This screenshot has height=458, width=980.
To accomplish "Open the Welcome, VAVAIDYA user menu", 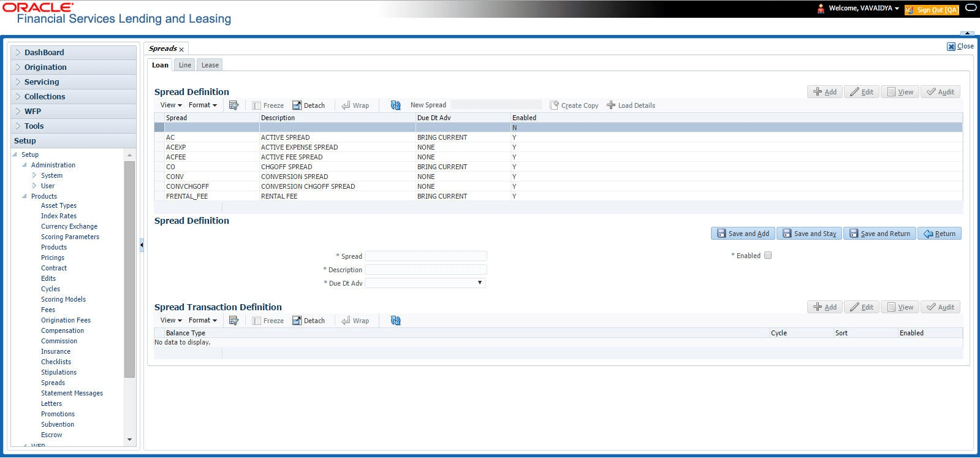I will tap(864, 9).
